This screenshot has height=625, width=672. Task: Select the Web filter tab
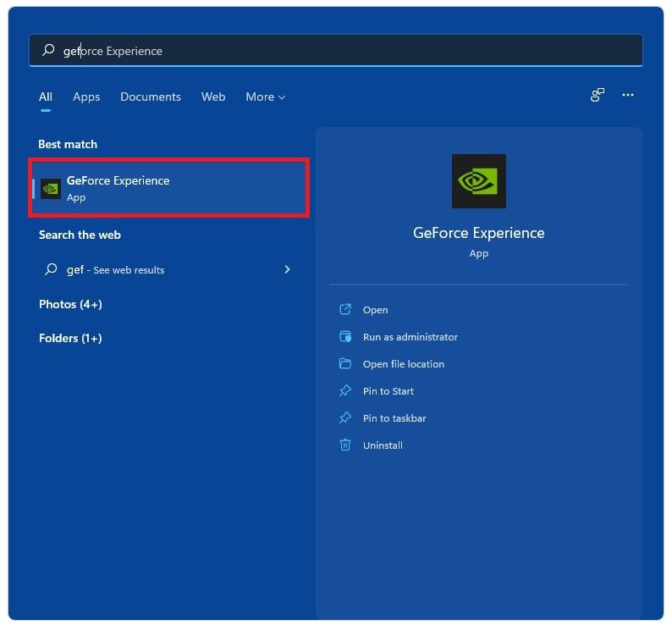[x=213, y=97]
